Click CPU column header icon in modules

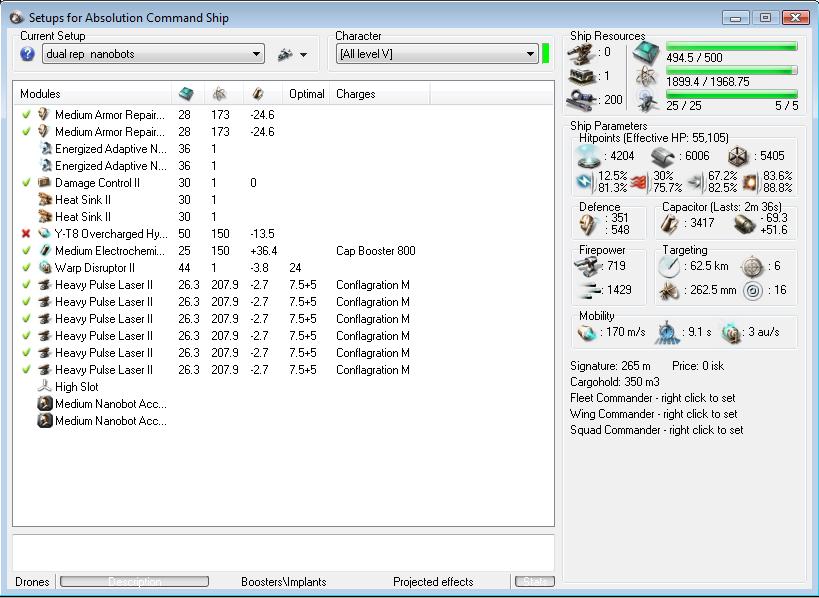click(x=186, y=94)
